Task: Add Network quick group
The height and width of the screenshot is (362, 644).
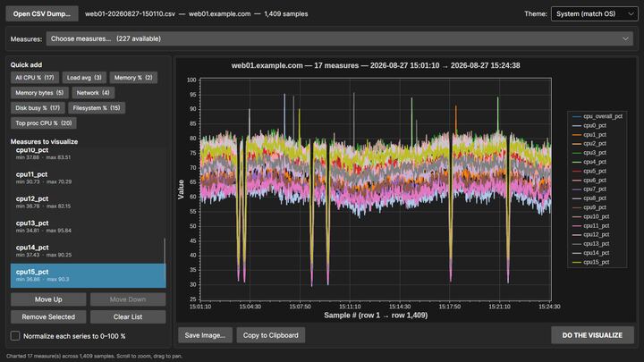Action: pos(93,93)
